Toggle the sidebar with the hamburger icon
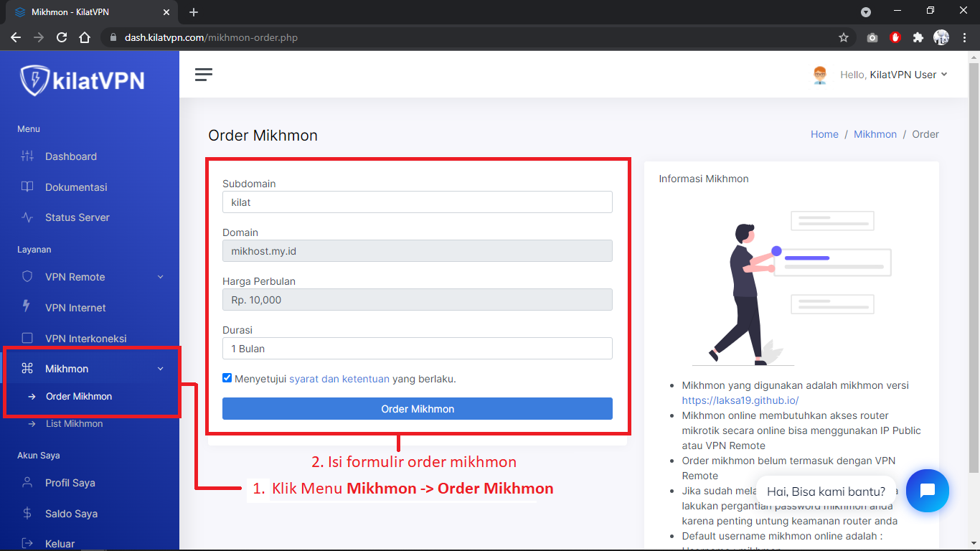Screen dimensions: 980x551 [203, 74]
